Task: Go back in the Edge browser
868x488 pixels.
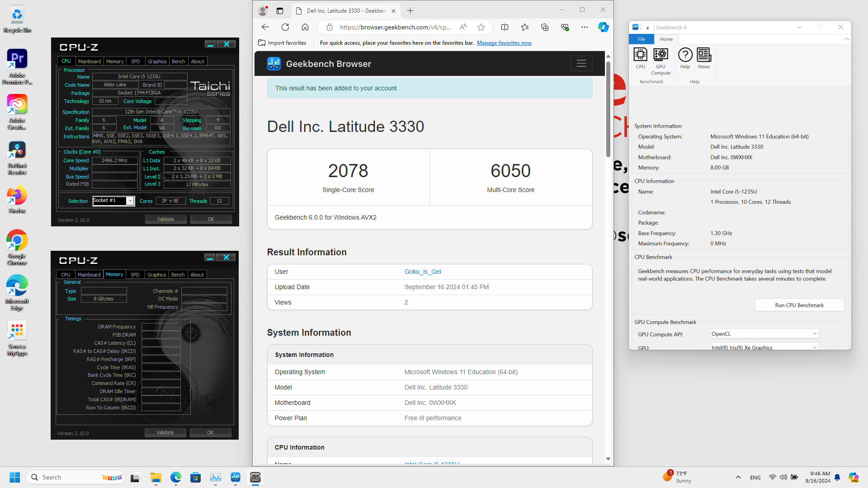Action: (265, 27)
